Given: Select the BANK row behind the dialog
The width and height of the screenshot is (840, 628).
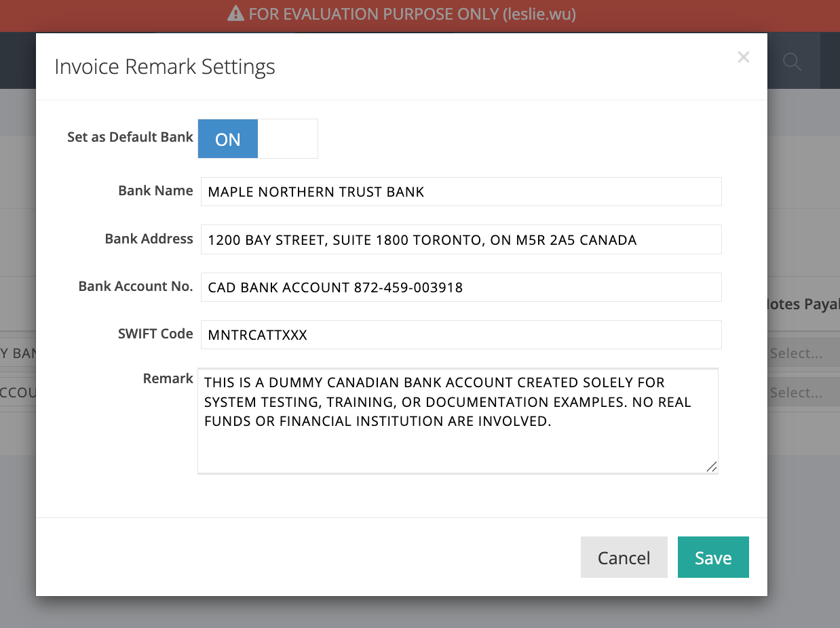Looking at the screenshot, I should point(18,353).
